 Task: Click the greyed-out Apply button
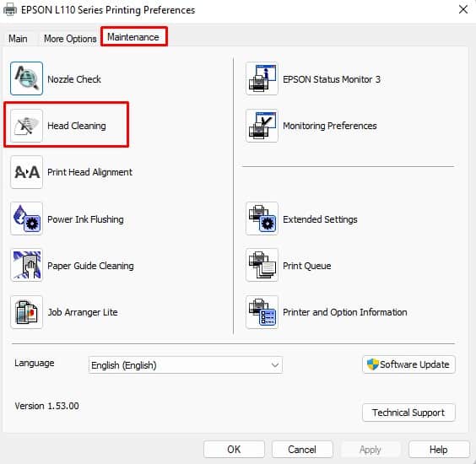tap(371, 449)
